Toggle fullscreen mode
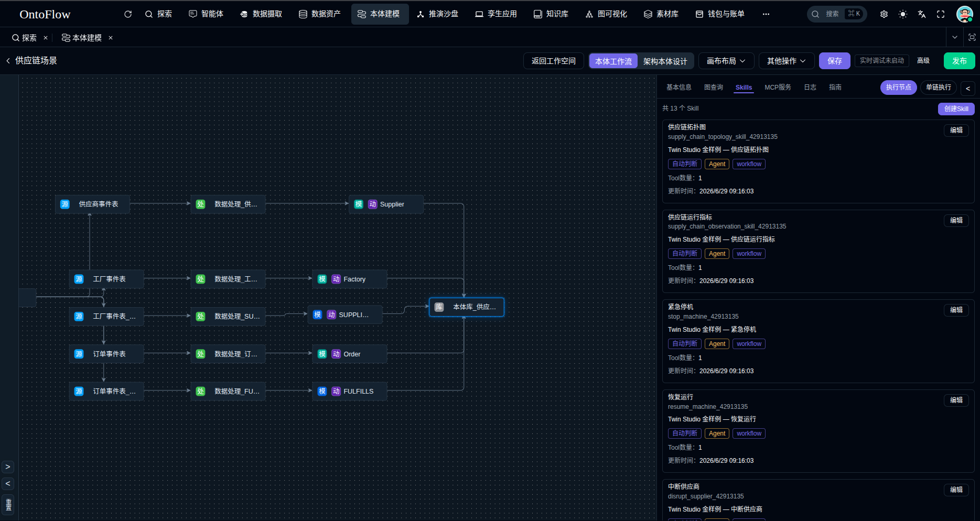The height and width of the screenshot is (521, 980). pos(941,14)
